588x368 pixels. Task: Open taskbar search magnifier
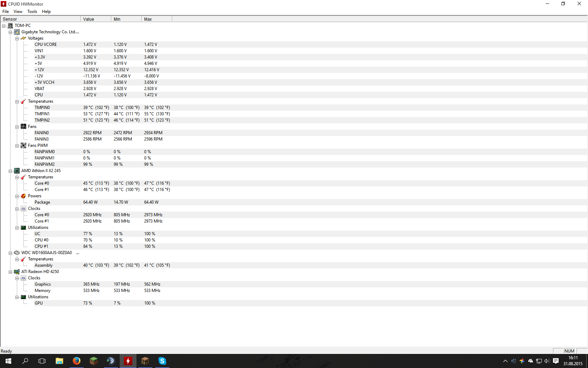25,361
